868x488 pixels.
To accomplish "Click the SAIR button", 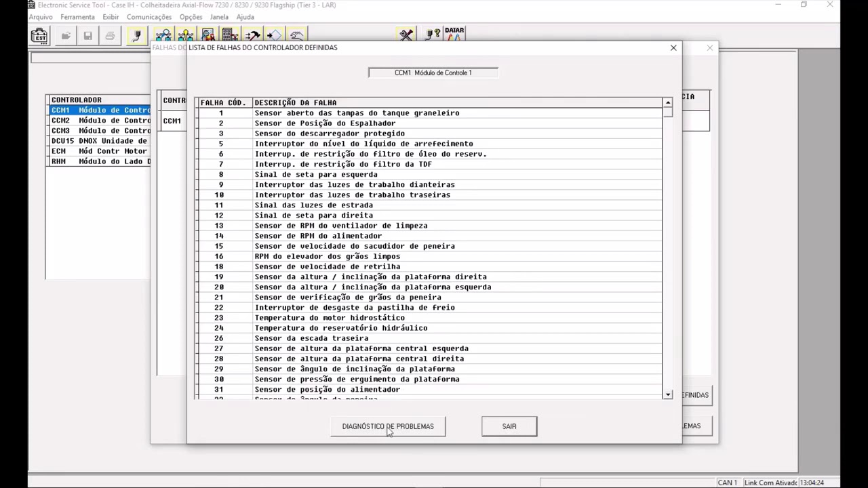I will (509, 426).
